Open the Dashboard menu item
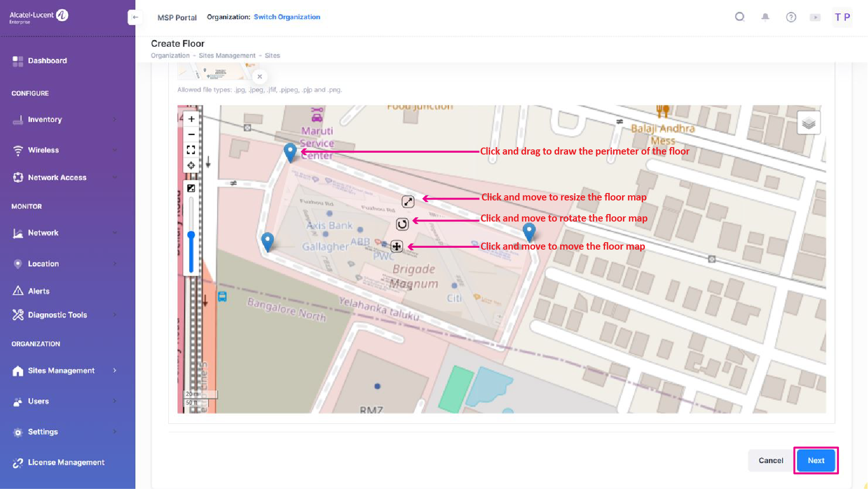 [47, 61]
